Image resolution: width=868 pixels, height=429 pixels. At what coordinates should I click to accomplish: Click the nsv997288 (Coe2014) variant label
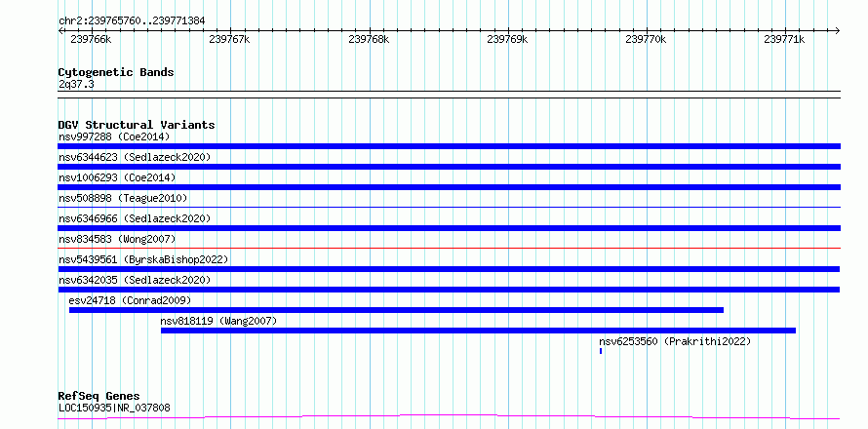(114, 136)
